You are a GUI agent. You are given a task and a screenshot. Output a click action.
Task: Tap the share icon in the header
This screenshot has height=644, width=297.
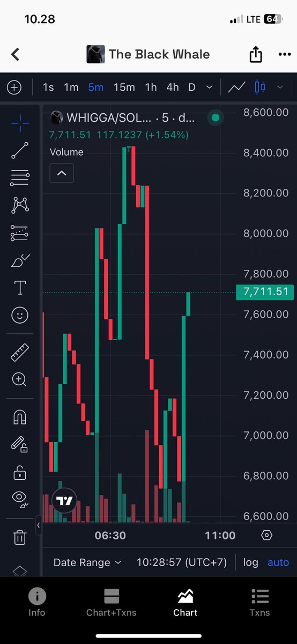[x=256, y=54]
